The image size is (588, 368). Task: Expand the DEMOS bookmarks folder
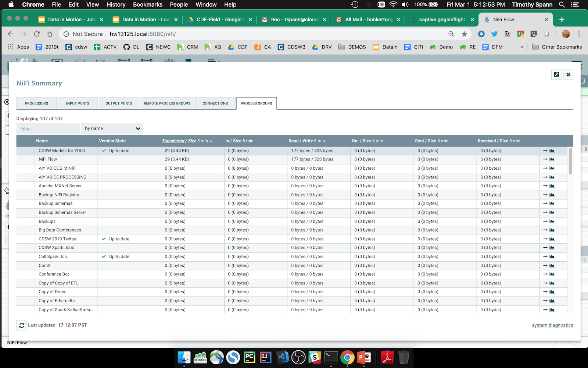point(352,47)
